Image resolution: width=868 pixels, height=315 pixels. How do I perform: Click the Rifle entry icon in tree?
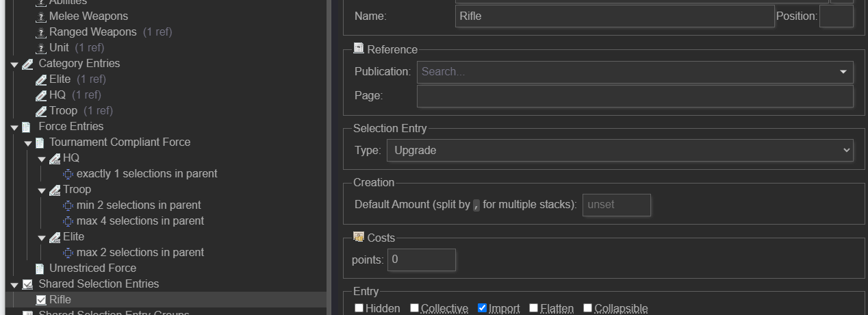pyautogui.click(x=41, y=300)
